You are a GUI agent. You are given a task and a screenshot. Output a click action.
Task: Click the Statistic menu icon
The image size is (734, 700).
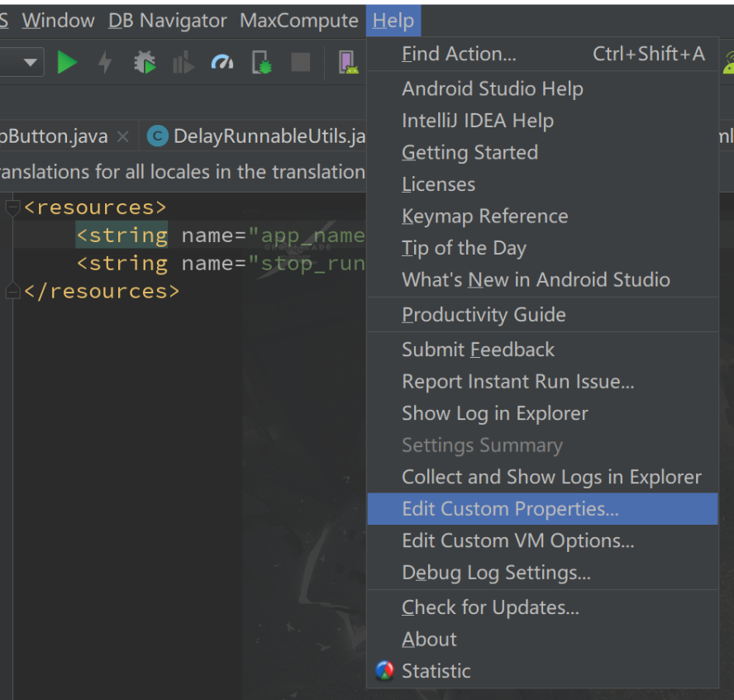tap(385, 670)
